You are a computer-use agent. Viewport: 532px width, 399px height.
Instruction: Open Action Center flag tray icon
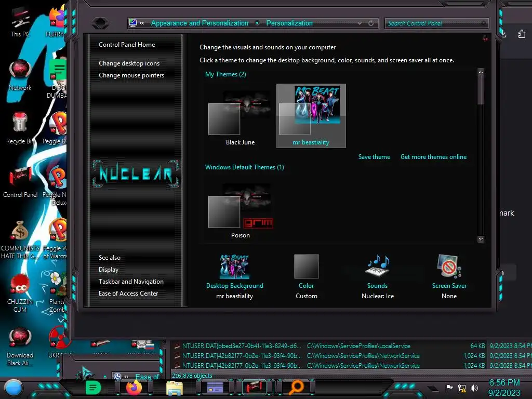(x=449, y=388)
